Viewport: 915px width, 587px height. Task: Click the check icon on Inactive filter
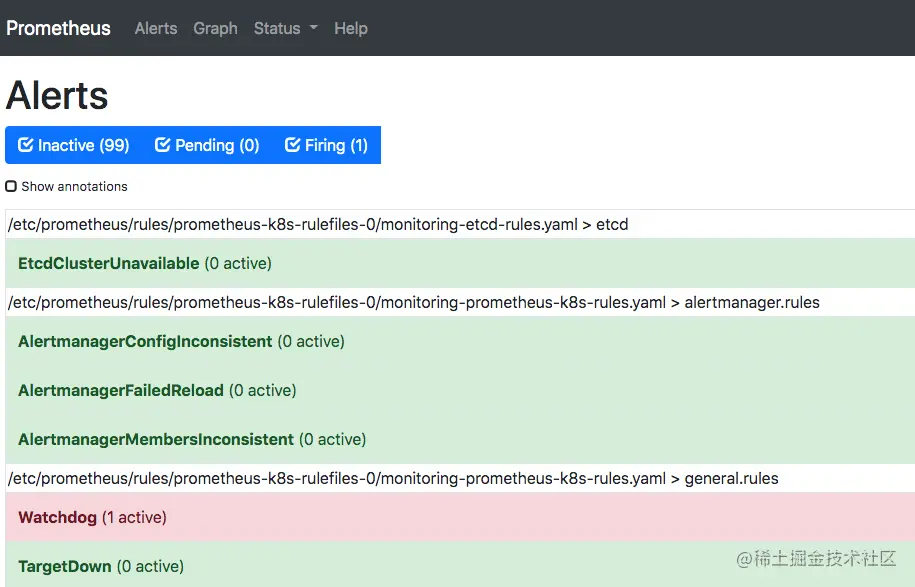(x=26, y=145)
